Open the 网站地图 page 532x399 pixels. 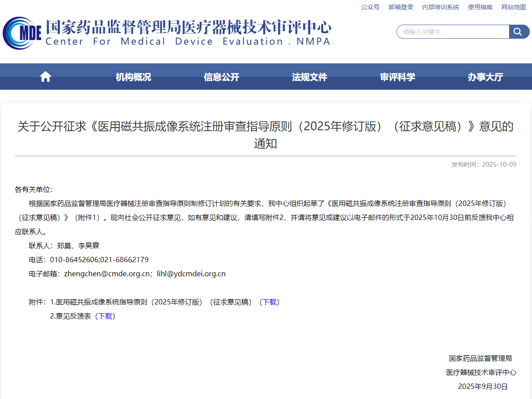pyautogui.click(x=514, y=7)
